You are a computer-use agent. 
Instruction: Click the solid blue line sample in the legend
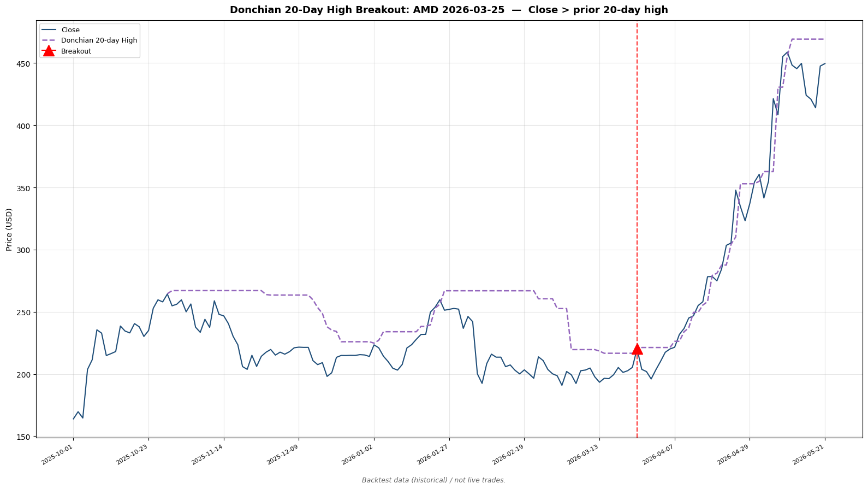[49, 30]
